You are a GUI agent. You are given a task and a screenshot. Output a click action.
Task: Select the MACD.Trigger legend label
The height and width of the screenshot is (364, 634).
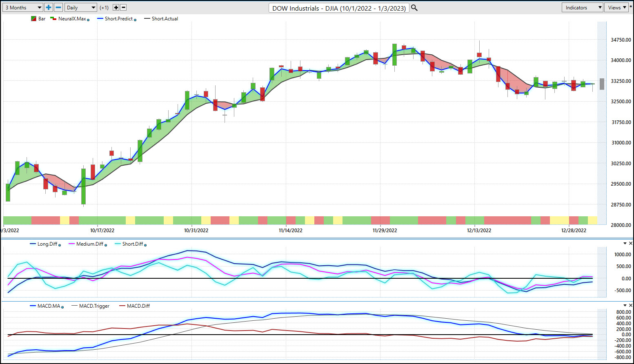[x=94, y=306]
